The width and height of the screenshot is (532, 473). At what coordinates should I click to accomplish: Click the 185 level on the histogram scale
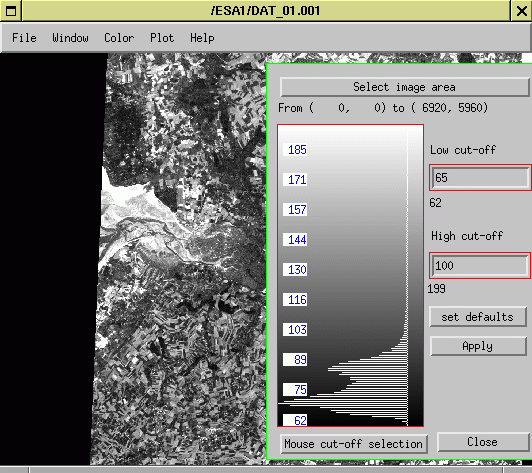[x=296, y=150]
